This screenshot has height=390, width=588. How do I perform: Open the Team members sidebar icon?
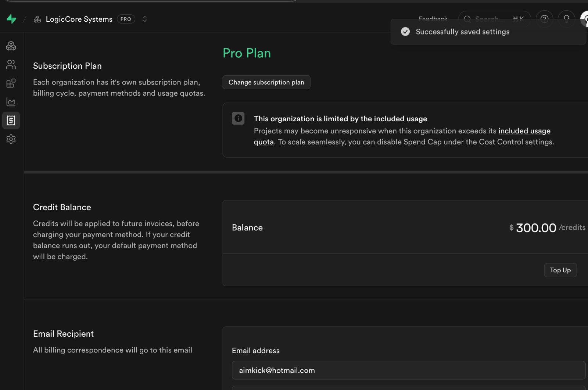pos(11,65)
